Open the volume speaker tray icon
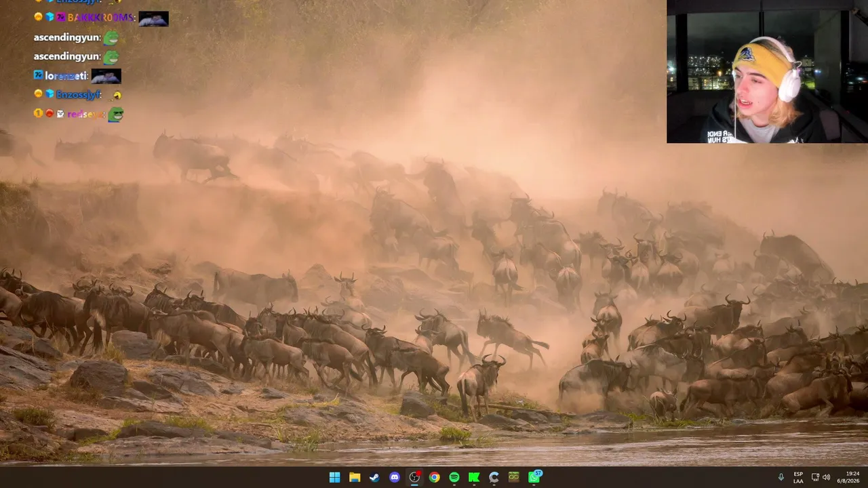Image resolution: width=868 pixels, height=488 pixels. coord(826,477)
